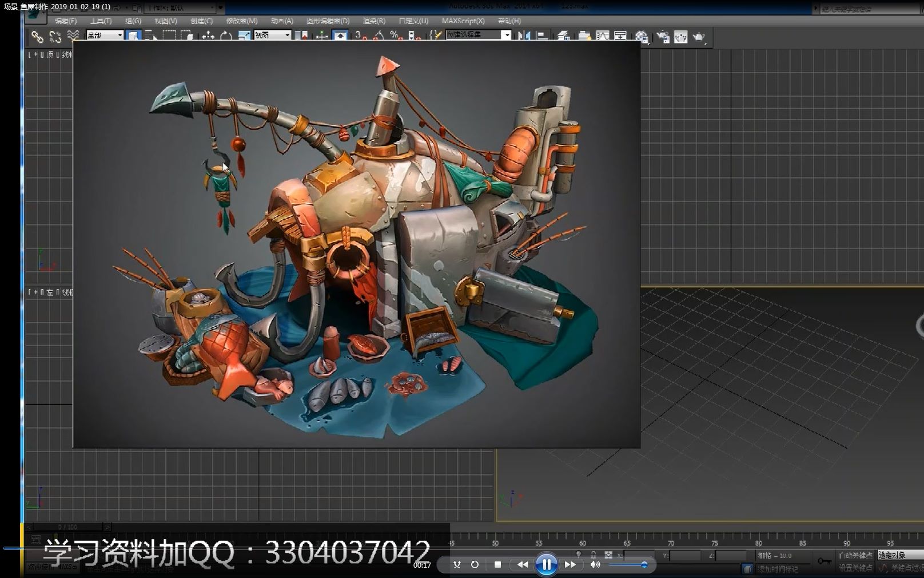Click the Select and Manipulate icon
The width and height of the screenshot is (924, 578).
pos(322,36)
